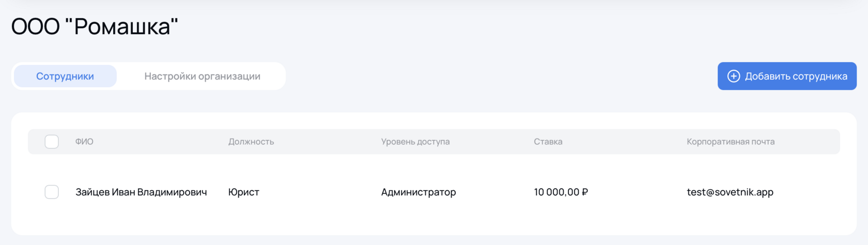Toggle the select-all checkbox in table header
The width and height of the screenshot is (868, 245).
pyautogui.click(x=52, y=142)
